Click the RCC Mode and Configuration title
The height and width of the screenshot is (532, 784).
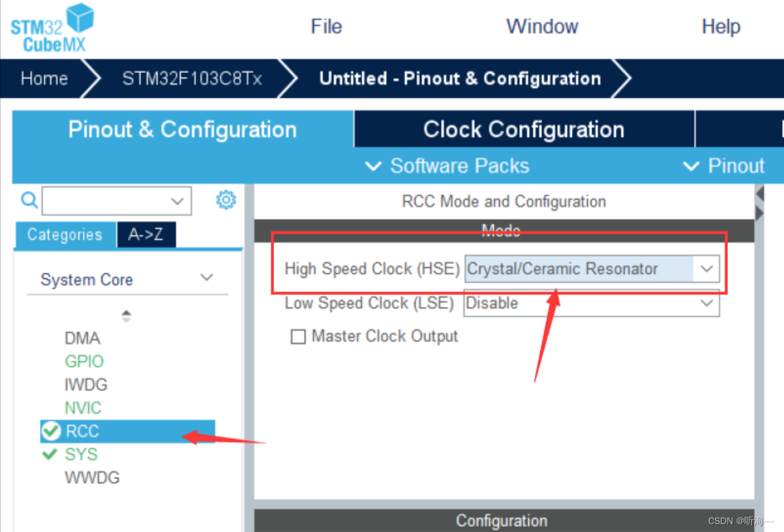[504, 201]
